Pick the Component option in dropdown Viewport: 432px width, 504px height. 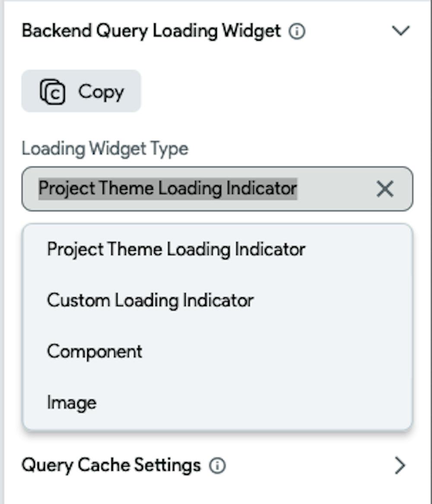95,352
